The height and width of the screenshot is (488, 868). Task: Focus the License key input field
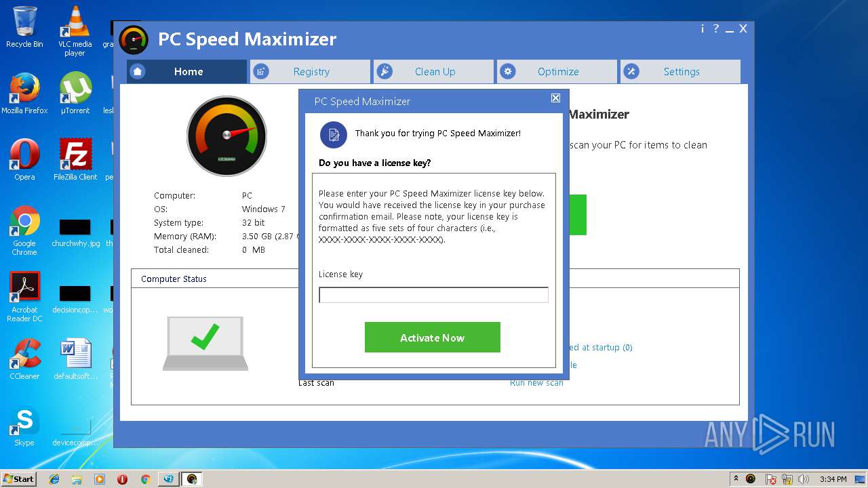[x=433, y=295]
